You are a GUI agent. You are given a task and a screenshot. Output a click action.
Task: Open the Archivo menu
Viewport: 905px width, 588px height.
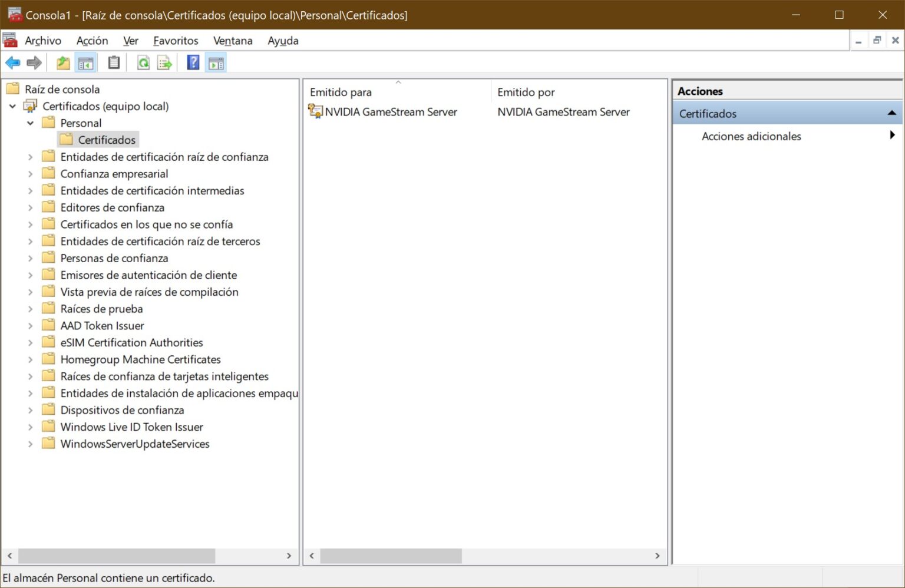point(42,41)
